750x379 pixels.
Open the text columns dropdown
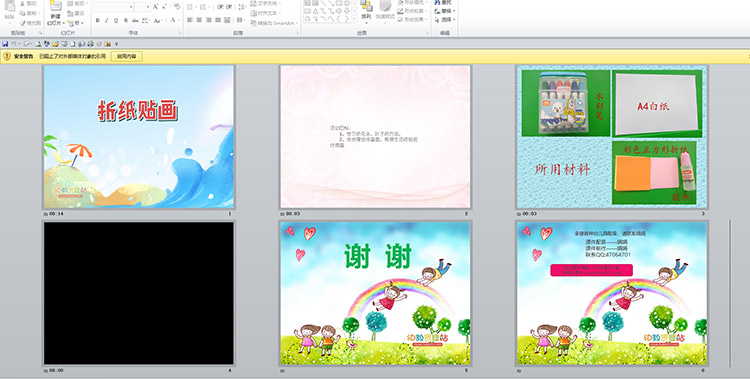[x=241, y=20]
